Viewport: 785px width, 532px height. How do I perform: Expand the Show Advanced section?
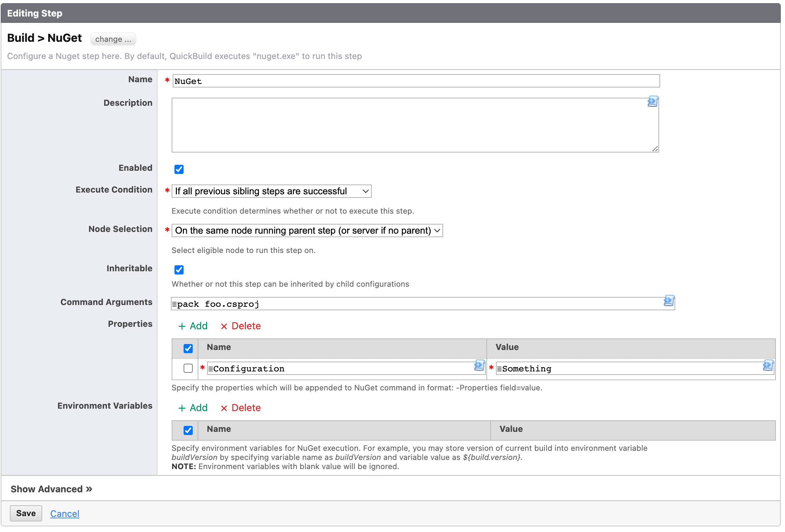tap(51, 489)
